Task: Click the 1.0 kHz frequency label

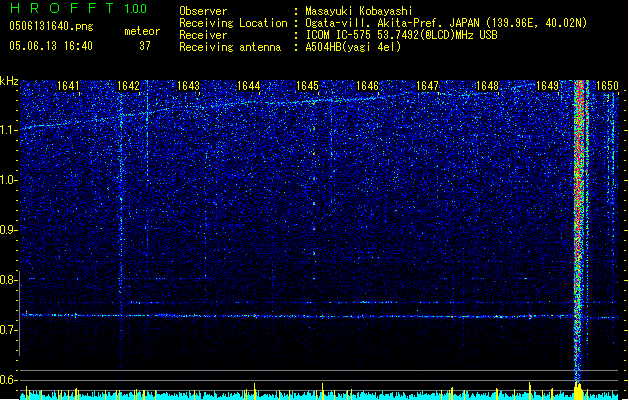Action: (x=9, y=180)
